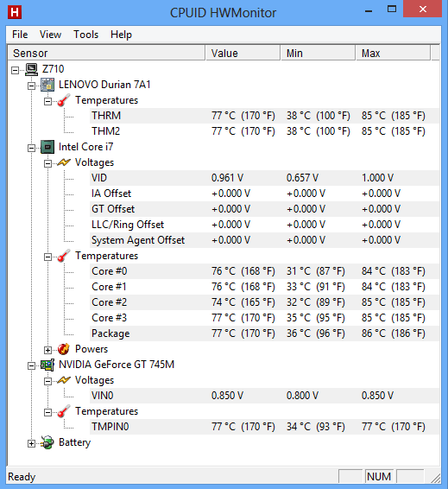Open the View menu
This screenshot has height=489, width=448.
coord(50,35)
